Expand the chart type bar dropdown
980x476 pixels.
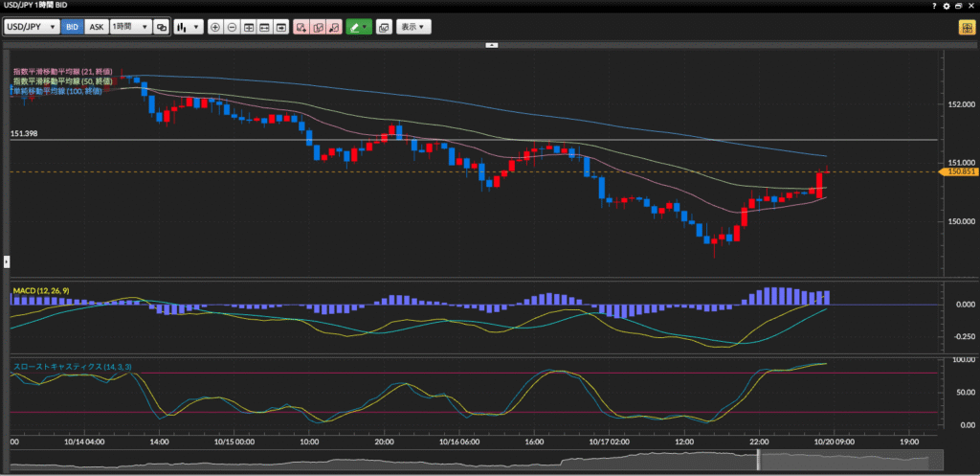[x=188, y=27]
